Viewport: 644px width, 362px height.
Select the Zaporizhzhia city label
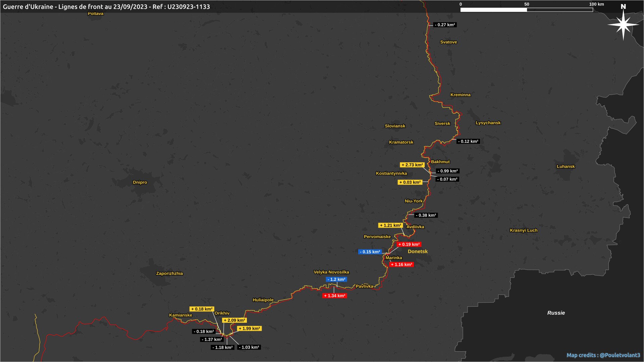click(169, 274)
